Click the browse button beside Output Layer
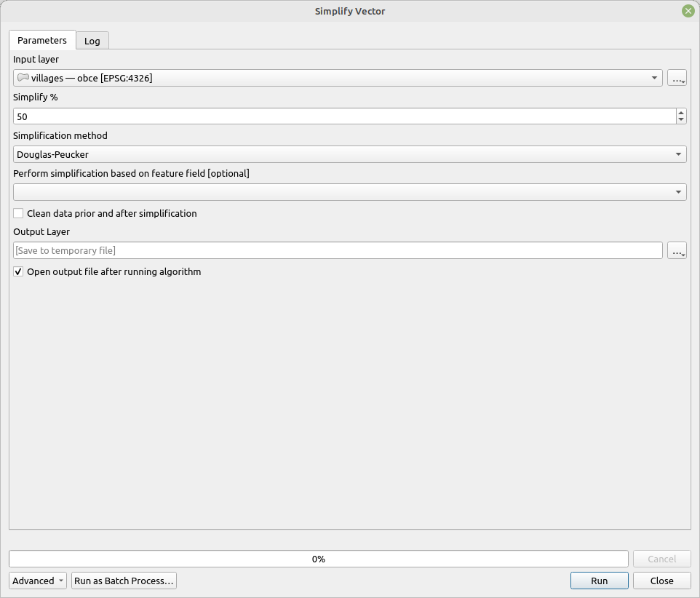The width and height of the screenshot is (700, 598). (677, 250)
